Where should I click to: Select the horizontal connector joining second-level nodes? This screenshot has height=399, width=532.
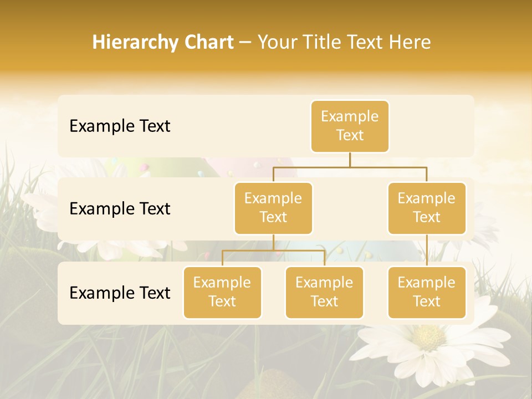click(350, 167)
